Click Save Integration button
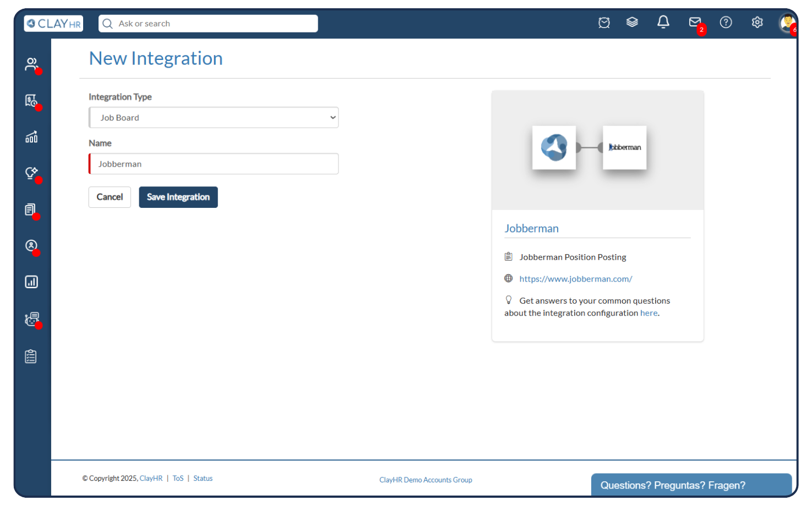This screenshot has height=506, width=812. [178, 197]
